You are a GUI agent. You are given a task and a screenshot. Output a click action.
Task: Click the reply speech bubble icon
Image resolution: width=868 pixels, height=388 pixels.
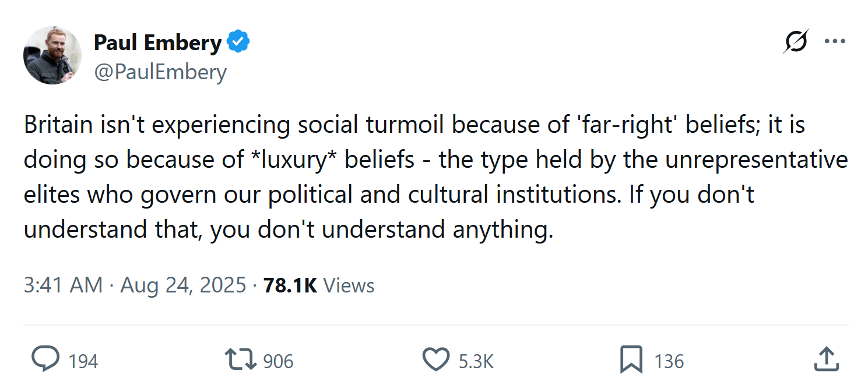[x=45, y=359]
